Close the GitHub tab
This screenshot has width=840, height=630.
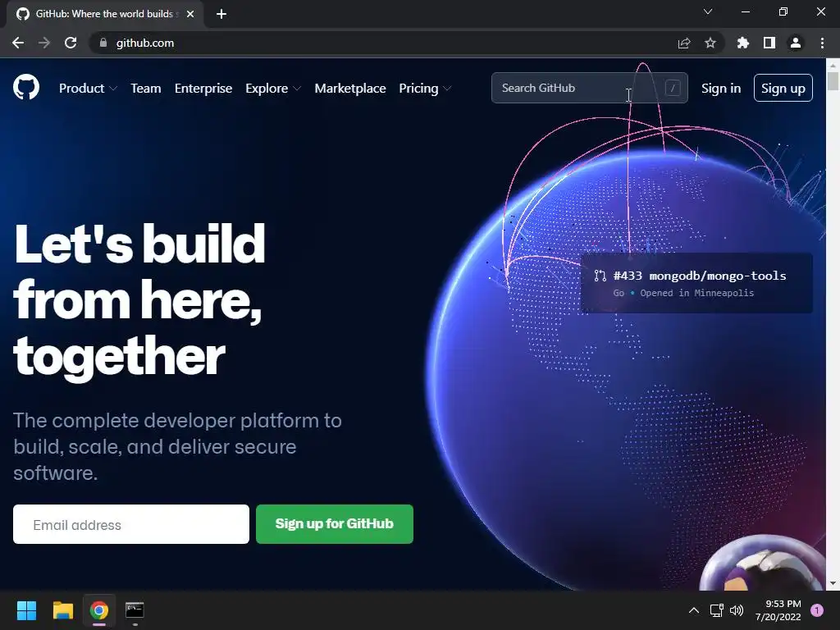pyautogui.click(x=190, y=14)
